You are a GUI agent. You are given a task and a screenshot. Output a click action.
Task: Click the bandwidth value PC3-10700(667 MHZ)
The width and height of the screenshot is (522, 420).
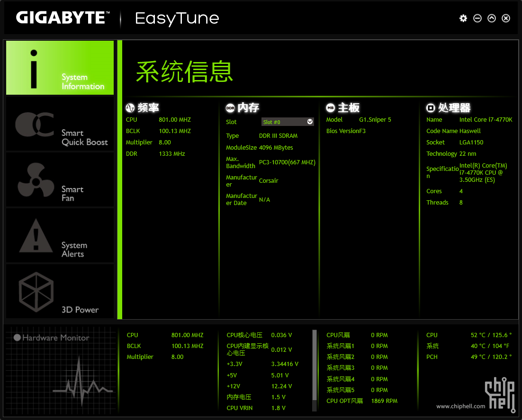(287, 162)
